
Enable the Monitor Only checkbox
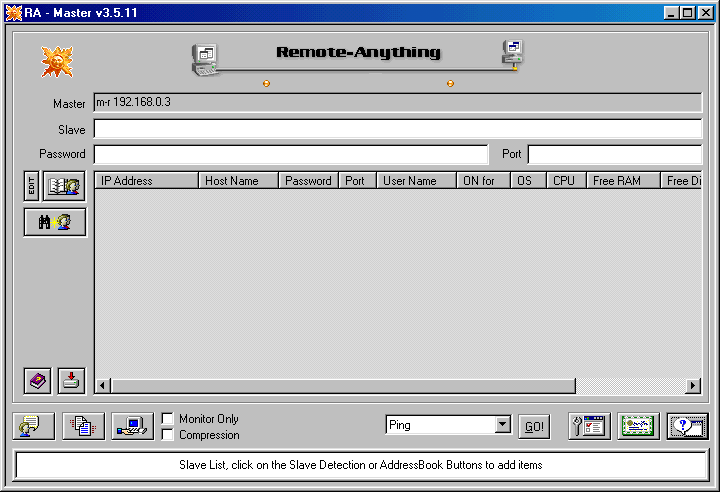[x=168, y=419]
